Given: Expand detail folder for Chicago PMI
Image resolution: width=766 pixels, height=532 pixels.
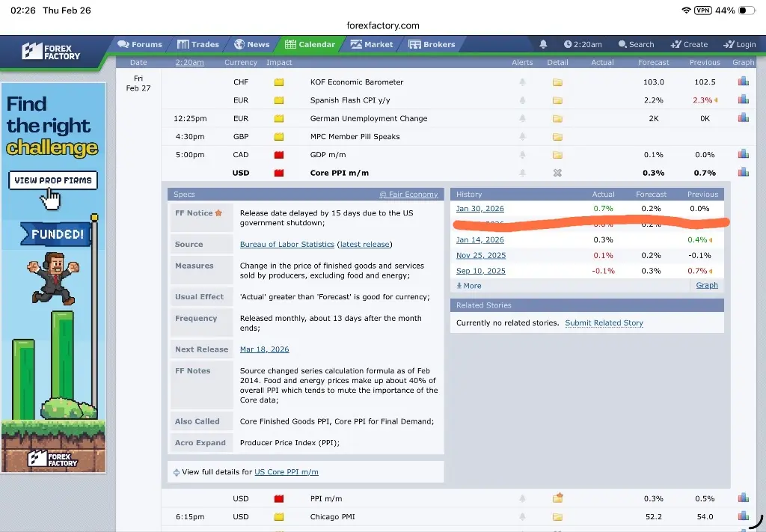Looking at the screenshot, I should click(557, 516).
